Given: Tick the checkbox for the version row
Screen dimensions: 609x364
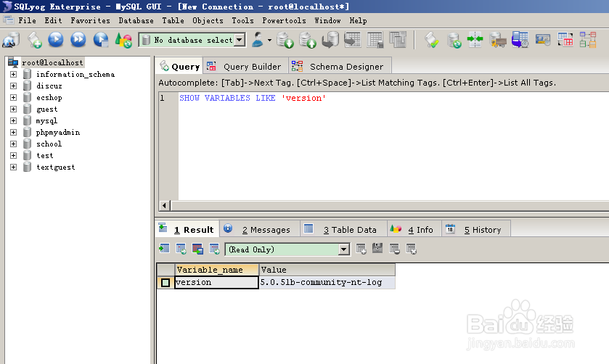Looking at the screenshot, I should (165, 283).
